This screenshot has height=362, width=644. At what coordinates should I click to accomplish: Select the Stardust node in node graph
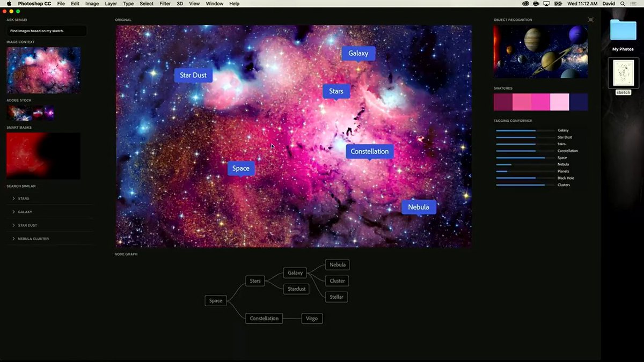[296, 289]
